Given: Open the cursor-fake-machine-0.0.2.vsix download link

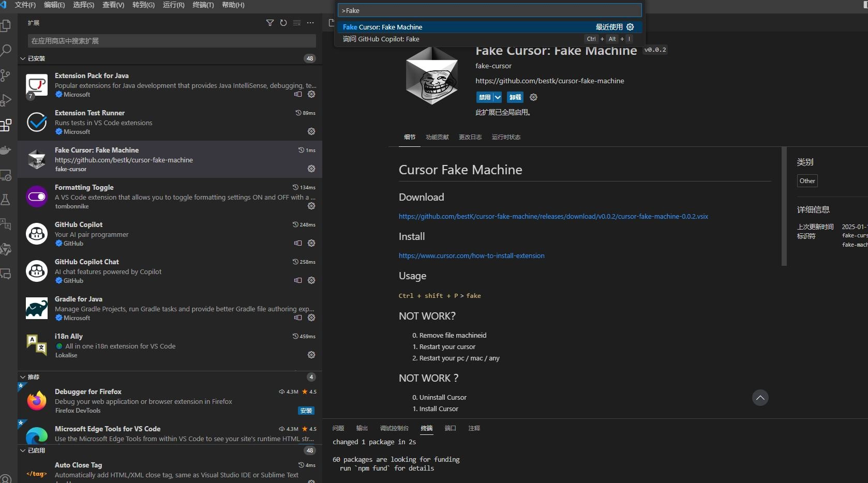Looking at the screenshot, I should tap(553, 217).
